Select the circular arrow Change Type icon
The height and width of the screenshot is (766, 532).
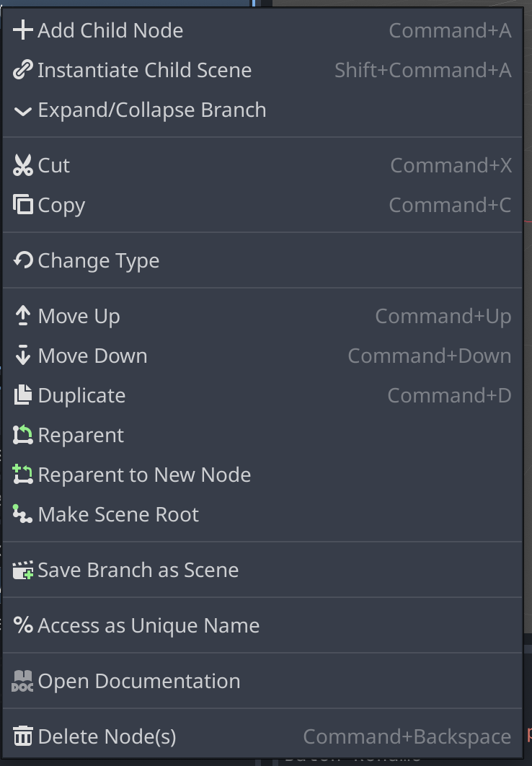click(x=22, y=261)
